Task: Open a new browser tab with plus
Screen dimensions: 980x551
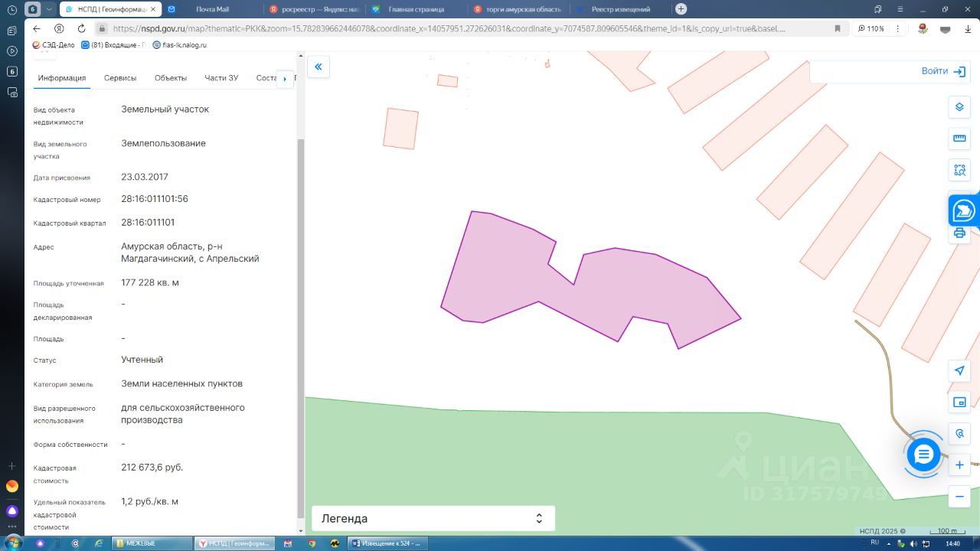Action: [x=681, y=9]
